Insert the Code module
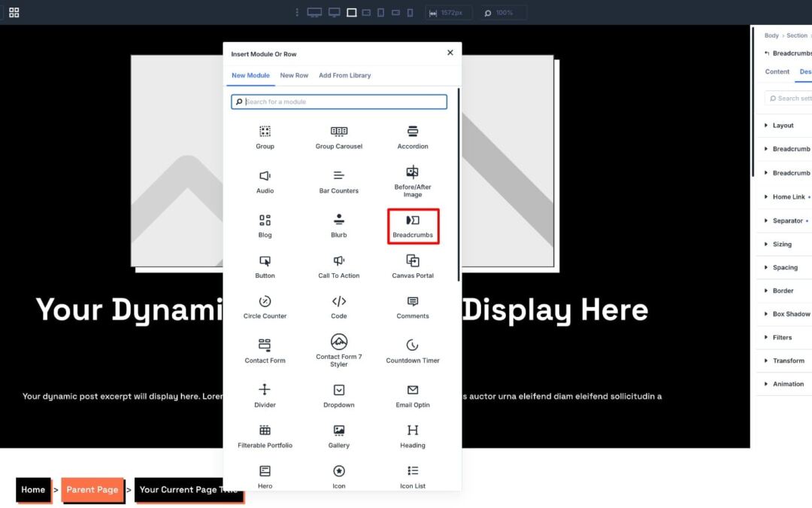Image resolution: width=812 pixels, height=508 pixels. pos(338,307)
